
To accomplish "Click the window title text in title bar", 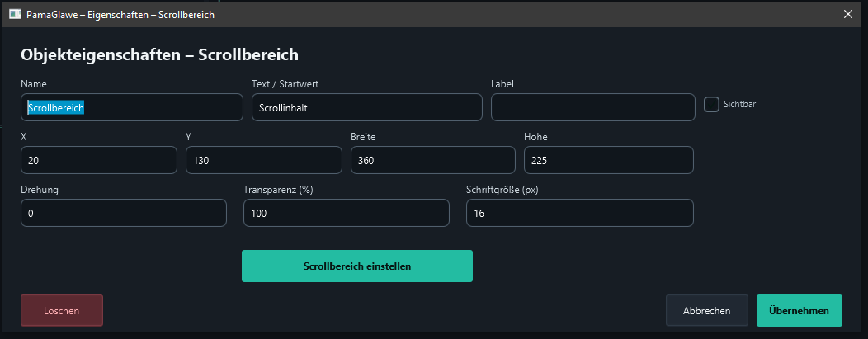I will click(120, 15).
